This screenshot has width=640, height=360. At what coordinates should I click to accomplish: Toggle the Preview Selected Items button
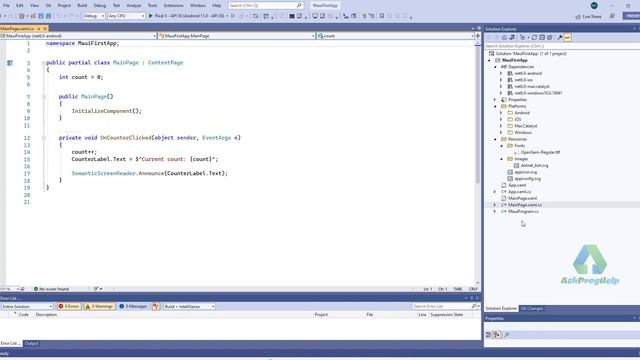pyautogui.click(x=567, y=38)
